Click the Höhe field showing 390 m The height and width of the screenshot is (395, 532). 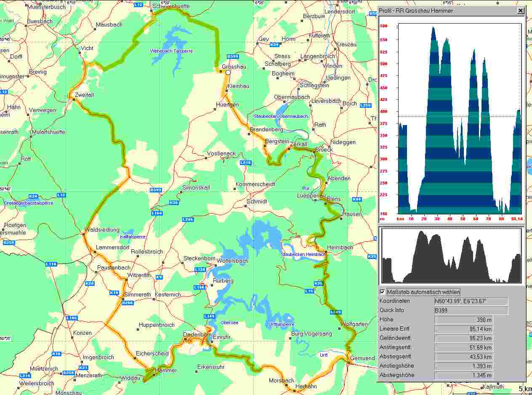point(463,320)
